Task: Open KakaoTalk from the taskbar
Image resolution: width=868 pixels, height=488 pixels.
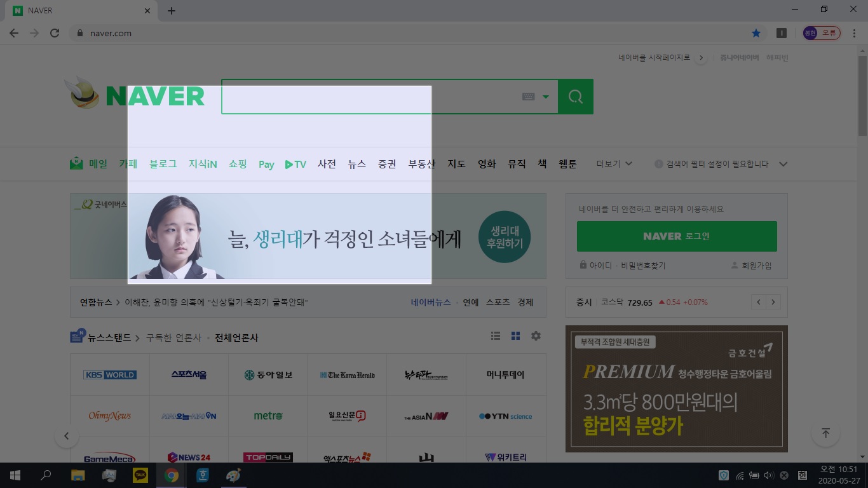Action: 140,475
